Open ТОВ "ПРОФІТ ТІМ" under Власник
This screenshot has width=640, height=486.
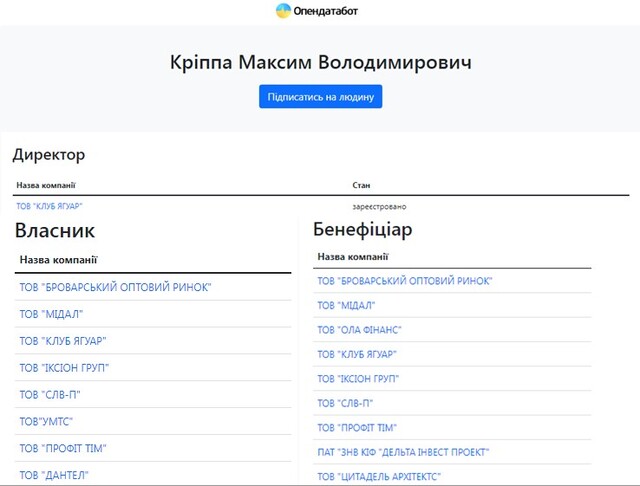[63, 449]
